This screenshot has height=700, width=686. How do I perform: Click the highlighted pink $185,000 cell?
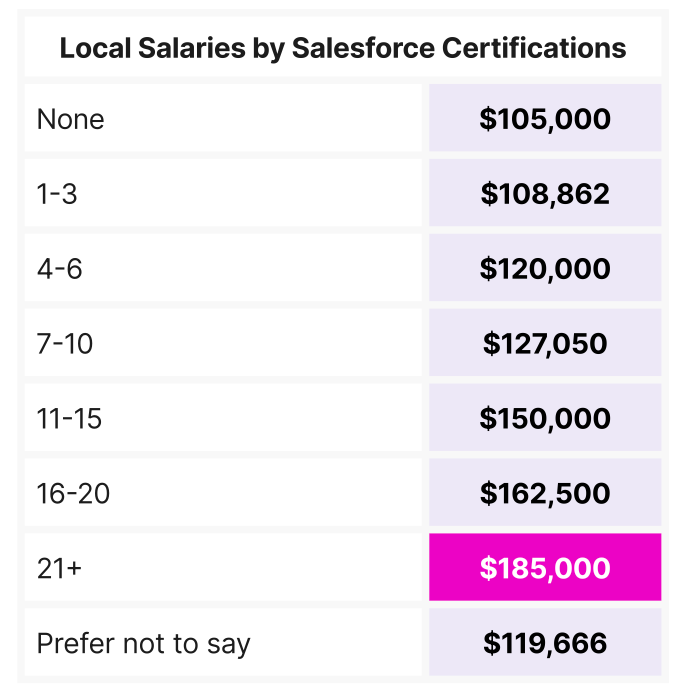click(x=545, y=568)
